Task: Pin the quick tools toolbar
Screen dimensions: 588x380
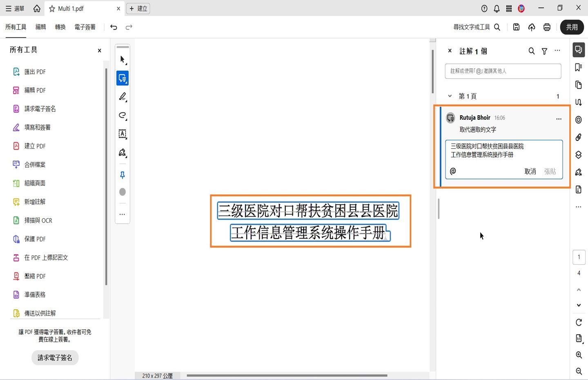Action: point(122,175)
